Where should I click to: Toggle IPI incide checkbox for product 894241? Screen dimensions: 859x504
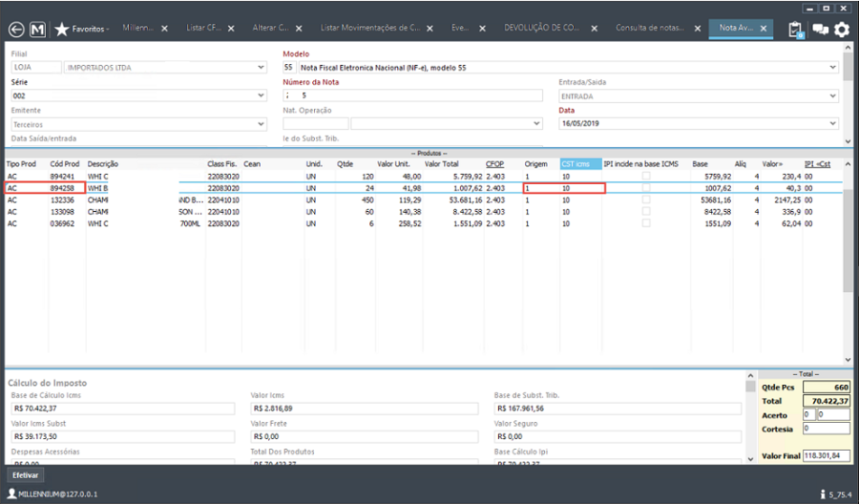pos(646,177)
